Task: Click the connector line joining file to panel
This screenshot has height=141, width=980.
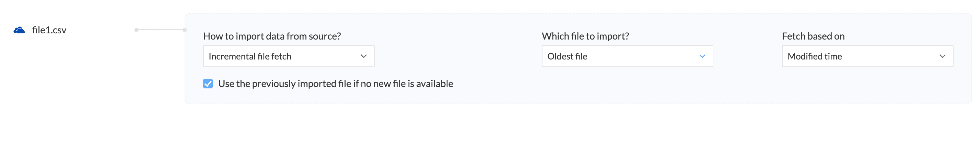Action: pos(161,30)
